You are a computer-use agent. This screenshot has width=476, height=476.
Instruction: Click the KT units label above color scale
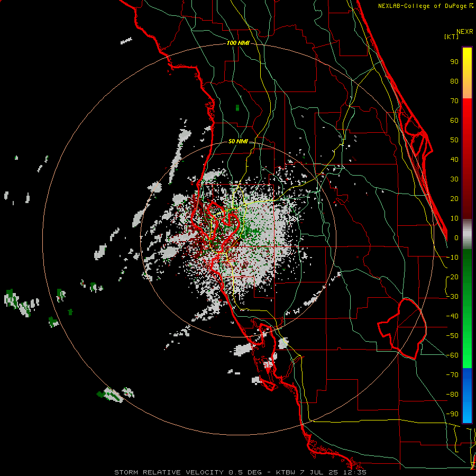[x=452, y=36]
